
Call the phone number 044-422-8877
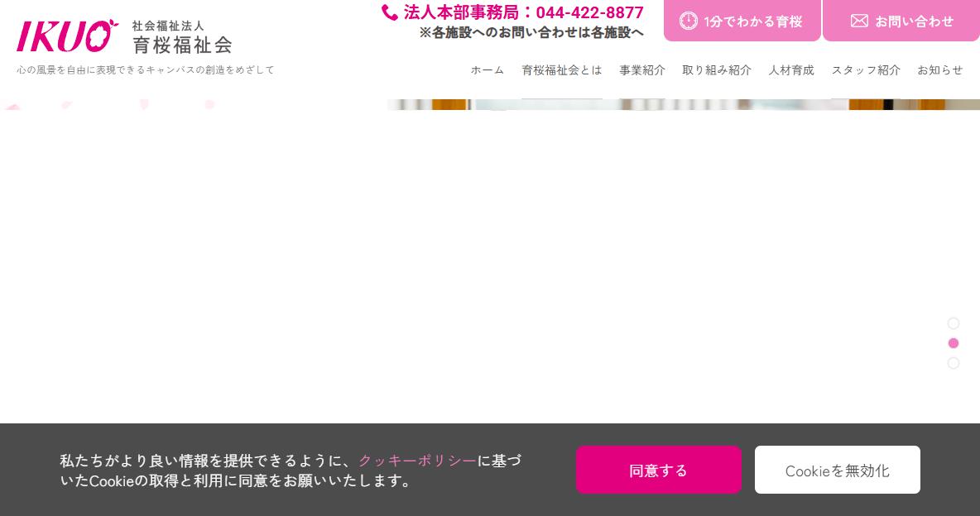(589, 12)
